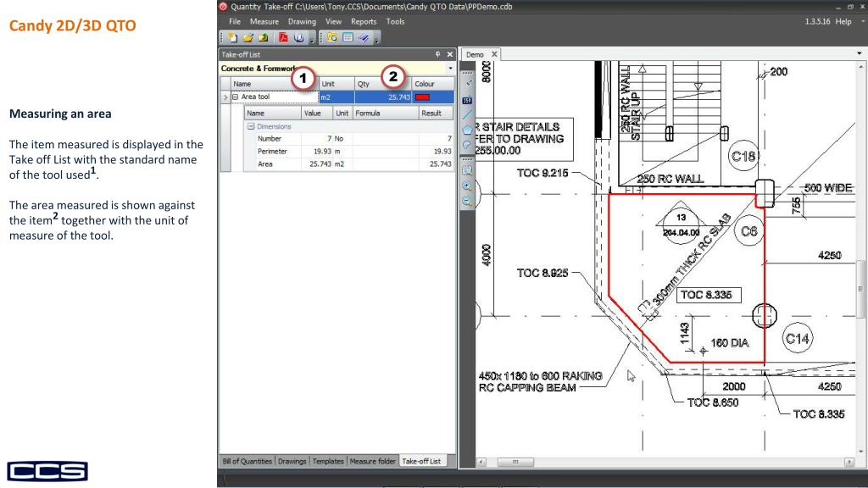Open the Measure menu
Image resolution: width=868 pixels, height=488 pixels.
[x=264, y=21]
